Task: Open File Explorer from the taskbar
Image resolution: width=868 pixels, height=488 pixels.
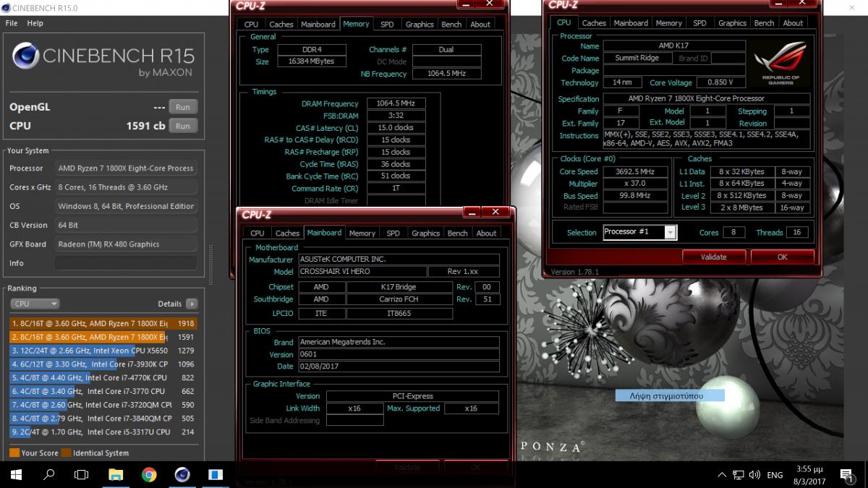Action: (116, 475)
